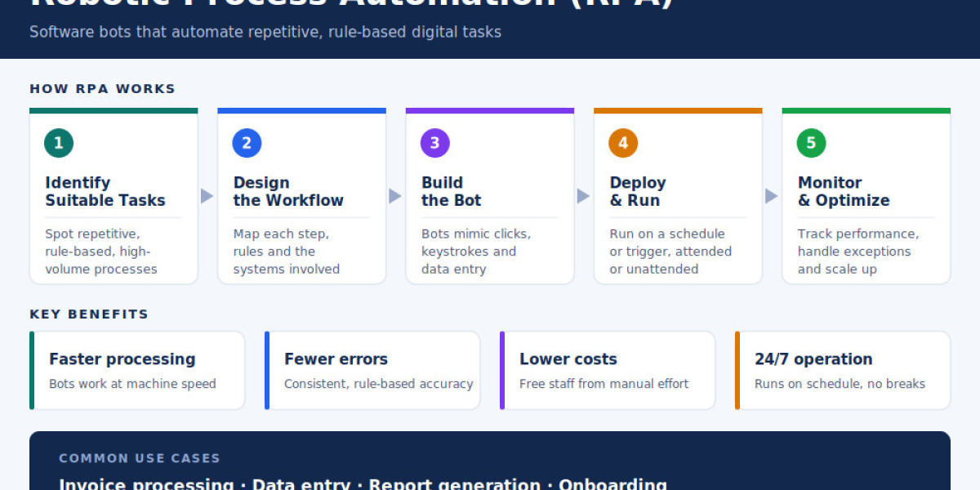980x490 pixels.
Task: Click arrow between Deploy and Monitor cards
Action: (772, 196)
